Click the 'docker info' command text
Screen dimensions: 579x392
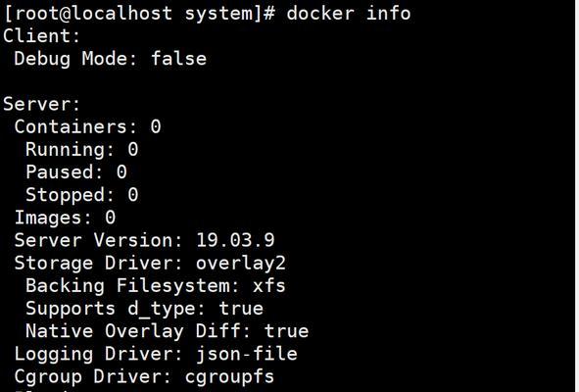348,14
